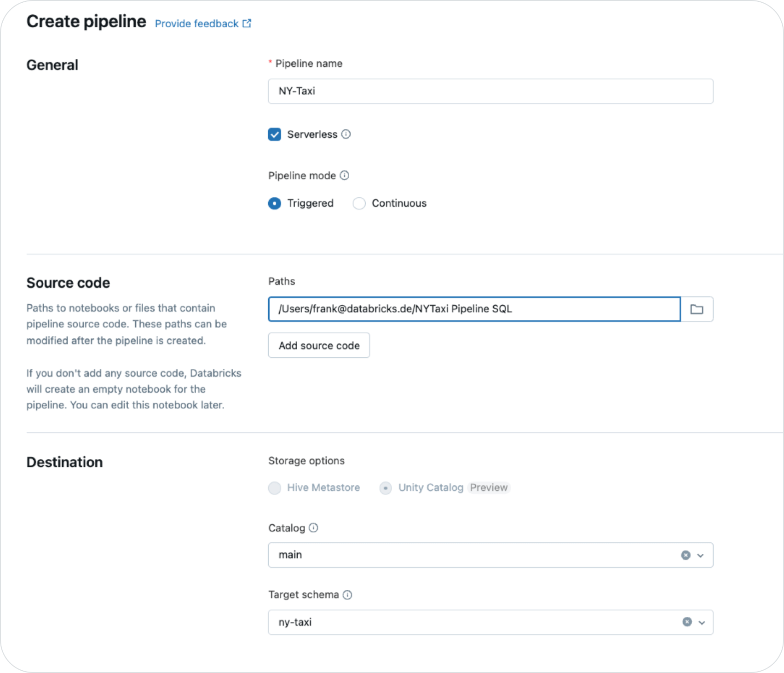Select the Continuous pipeline mode

pos(359,203)
